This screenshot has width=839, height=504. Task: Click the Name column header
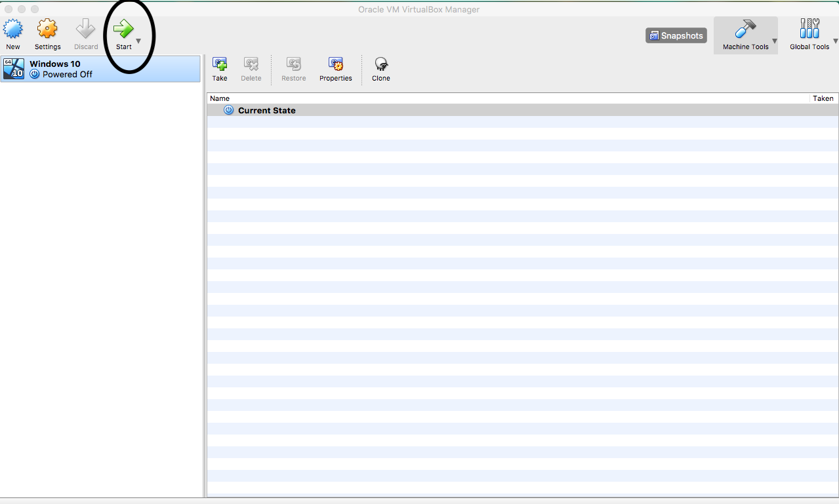(x=218, y=98)
